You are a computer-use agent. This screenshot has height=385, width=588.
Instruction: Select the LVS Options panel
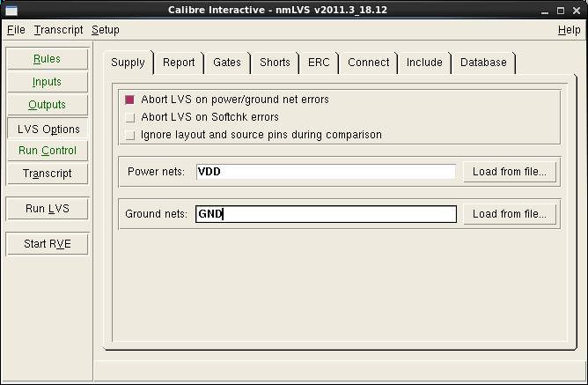[x=48, y=129]
